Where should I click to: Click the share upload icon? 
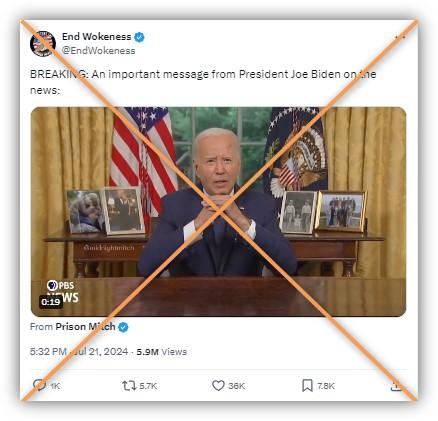397,386
